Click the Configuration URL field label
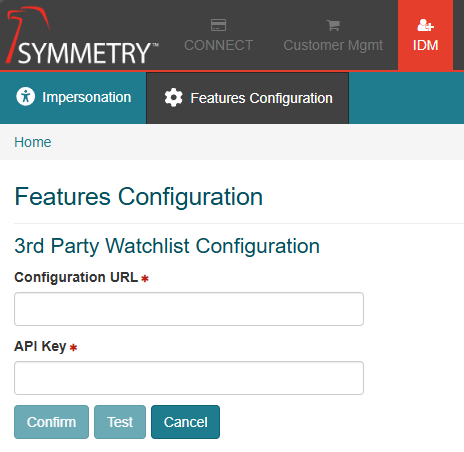 [76, 277]
